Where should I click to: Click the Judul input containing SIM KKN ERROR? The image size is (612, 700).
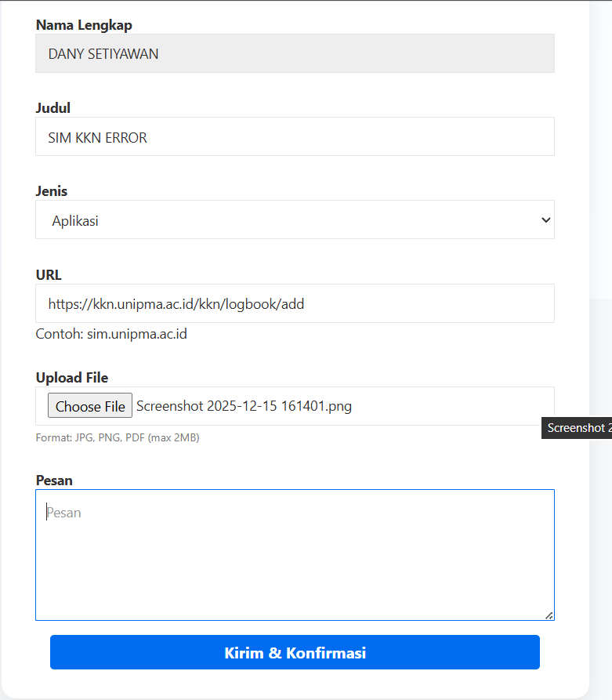tap(295, 137)
